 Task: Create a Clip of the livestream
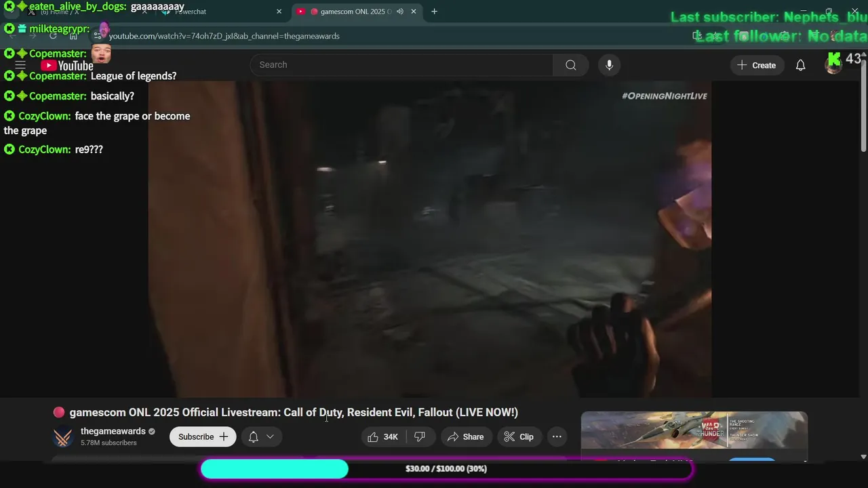click(x=519, y=436)
